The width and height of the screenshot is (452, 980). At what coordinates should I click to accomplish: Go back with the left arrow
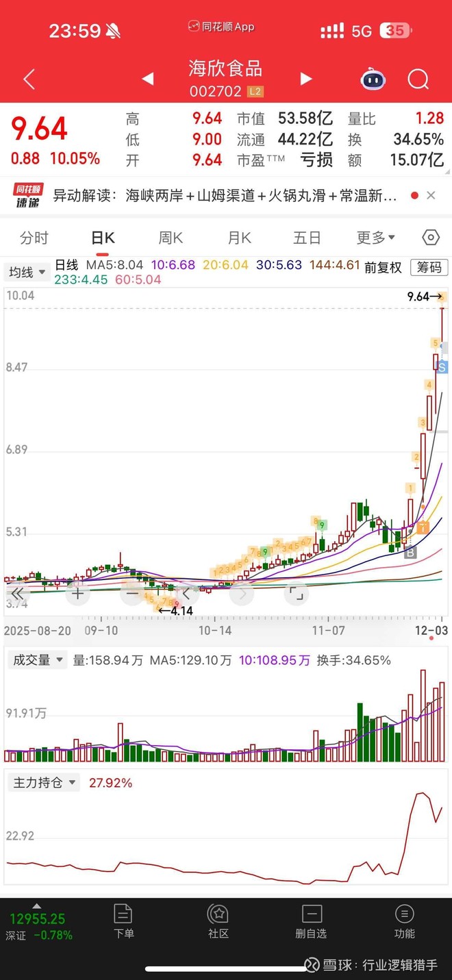pyautogui.click(x=29, y=79)
